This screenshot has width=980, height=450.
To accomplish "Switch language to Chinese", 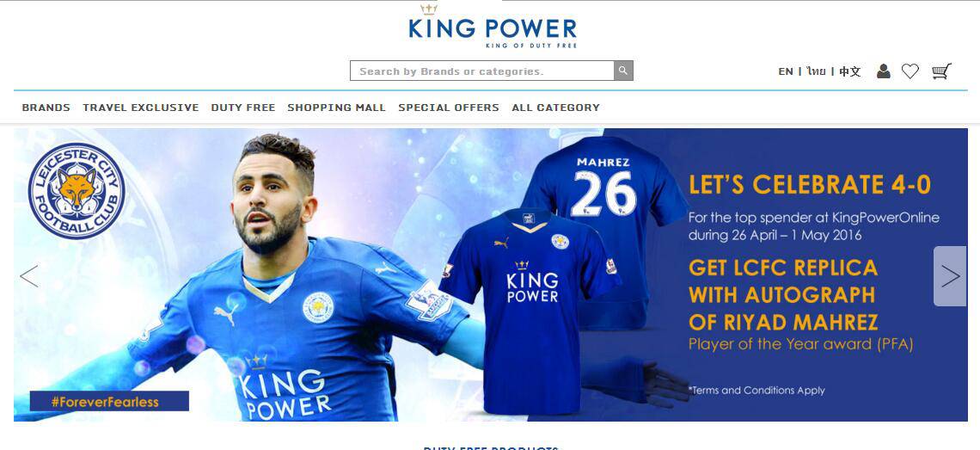I will (x=849, y=71).
